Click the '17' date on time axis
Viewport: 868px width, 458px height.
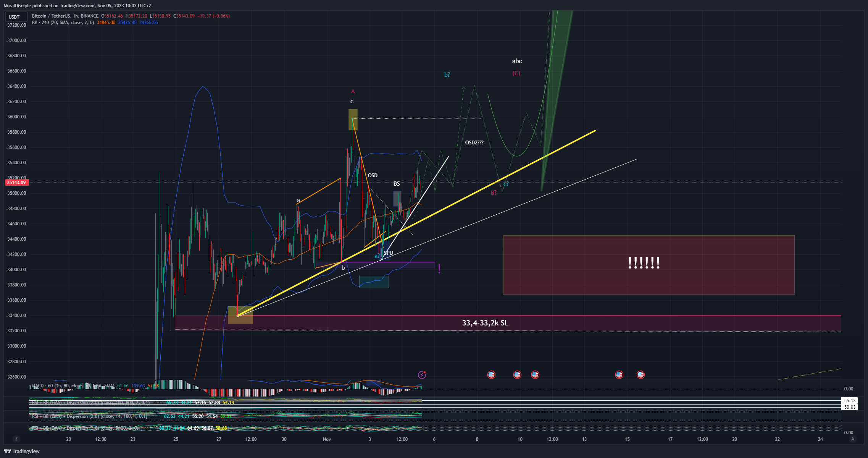670,439
